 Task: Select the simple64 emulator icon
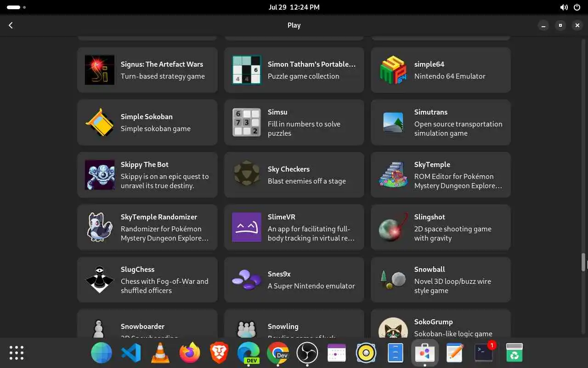pos(393,70)
